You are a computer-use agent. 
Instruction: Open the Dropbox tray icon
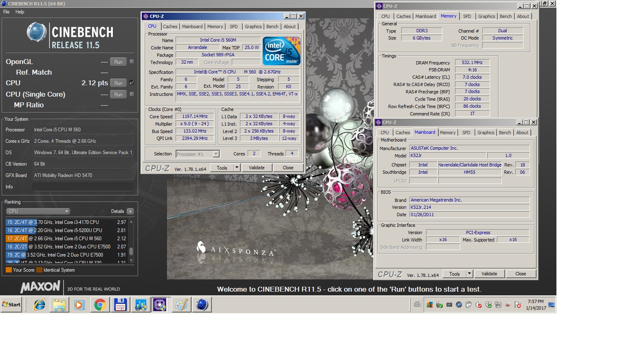pyautogui.click(x=488, y=305)
